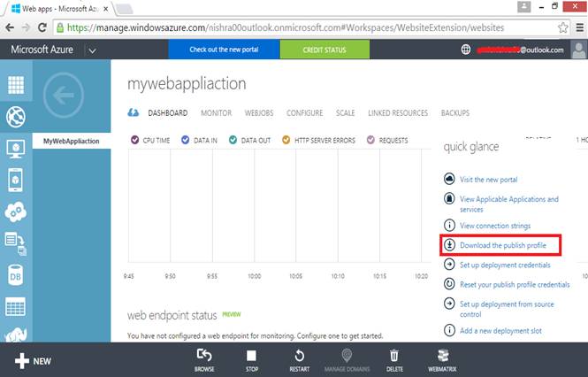Click Set up deployment from source control link
Viewport: 588px width, 377px height.
[507, 309]
